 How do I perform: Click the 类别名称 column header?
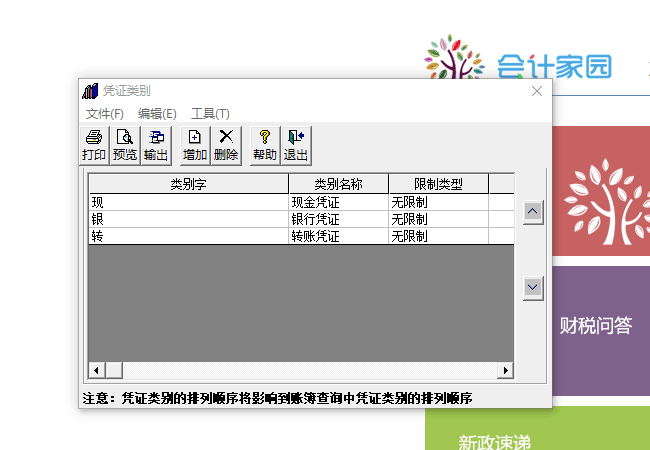pos(338,184)
